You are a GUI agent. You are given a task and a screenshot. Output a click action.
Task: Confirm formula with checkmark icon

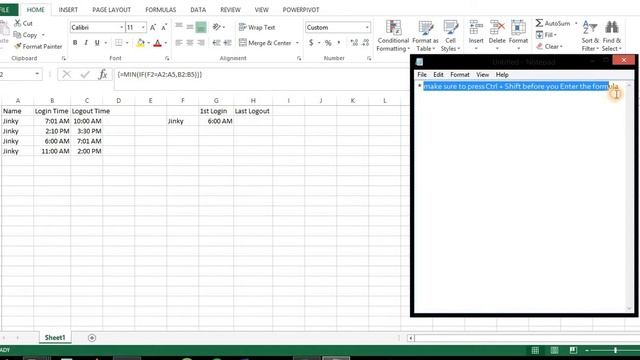coord(85,74)
